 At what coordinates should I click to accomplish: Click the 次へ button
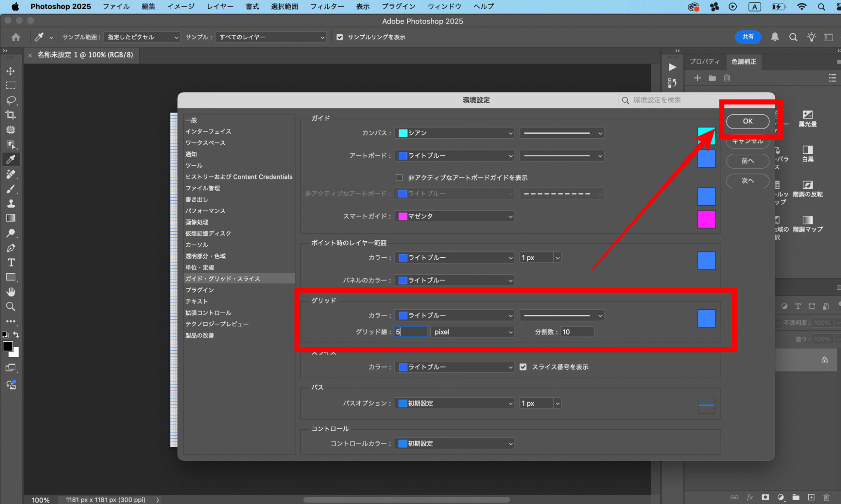tap(748, 180)
